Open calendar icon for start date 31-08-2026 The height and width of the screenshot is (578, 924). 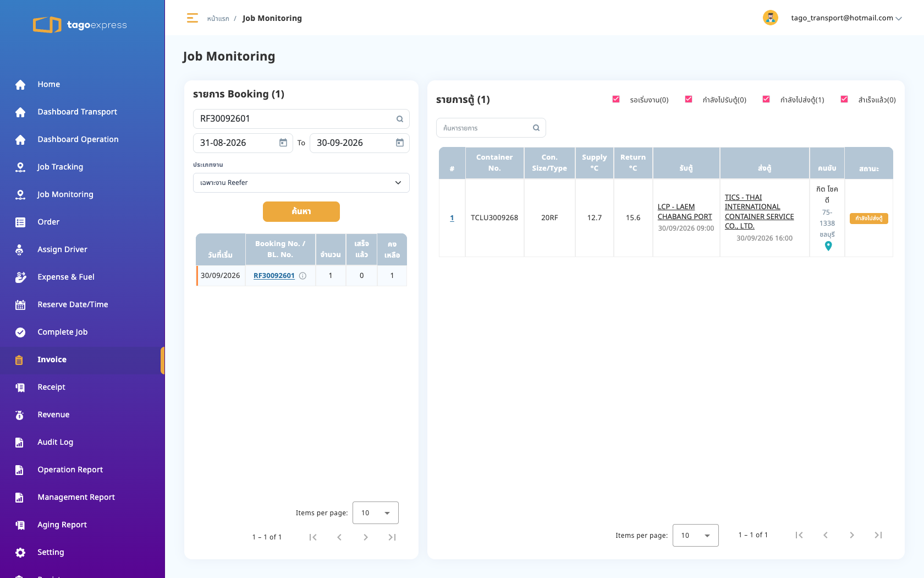pyautogui.click(x=283, y=143)
